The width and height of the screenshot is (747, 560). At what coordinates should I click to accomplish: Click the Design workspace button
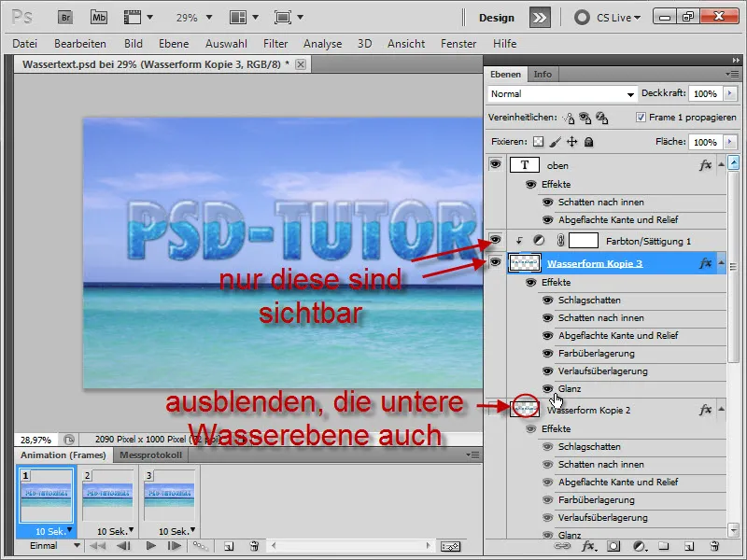point(497,18)
